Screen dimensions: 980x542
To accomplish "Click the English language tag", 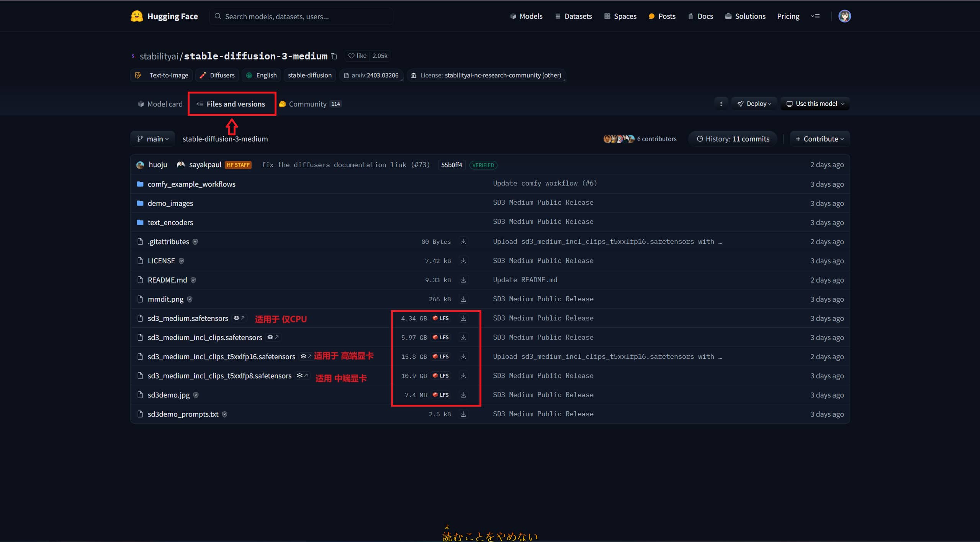I will pos(262,75).
